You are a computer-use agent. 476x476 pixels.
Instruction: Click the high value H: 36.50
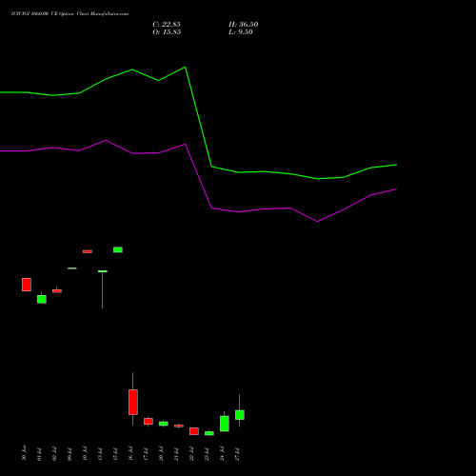[243, 25]
